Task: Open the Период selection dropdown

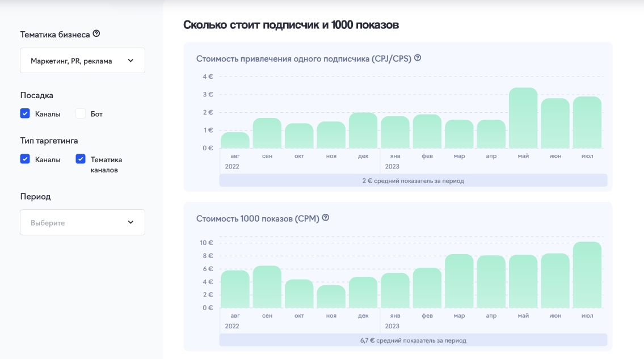Action: pos(82,222)
